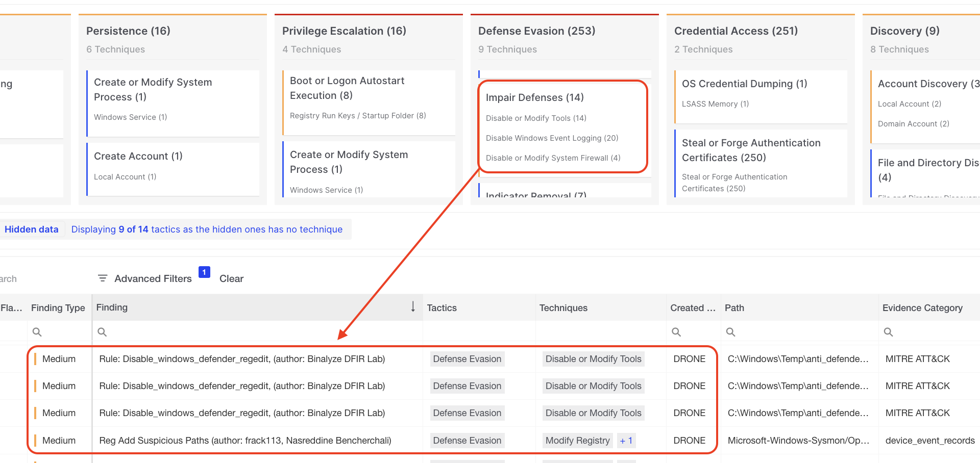
Task: Click the Advanced Filters count badge
Action: (204, 272)
